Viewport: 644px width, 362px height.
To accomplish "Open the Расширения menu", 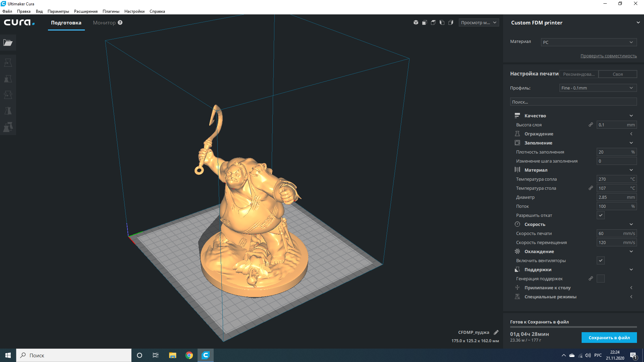I will tap(86, 11).
